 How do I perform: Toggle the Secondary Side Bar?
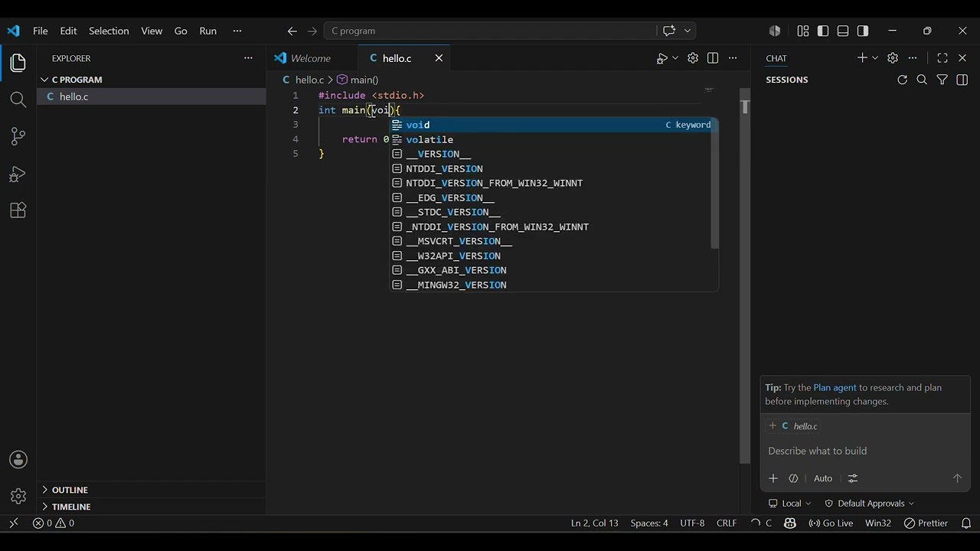click(863, 31)
